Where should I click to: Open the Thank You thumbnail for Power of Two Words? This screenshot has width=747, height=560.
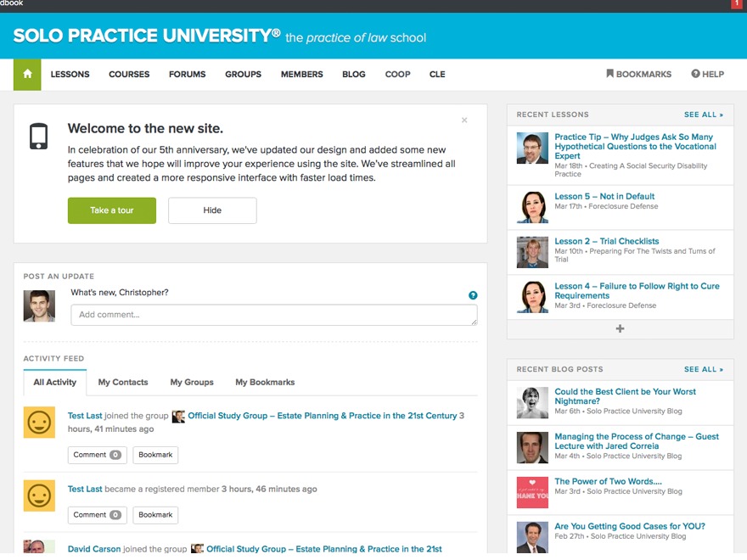coord(532,492)
